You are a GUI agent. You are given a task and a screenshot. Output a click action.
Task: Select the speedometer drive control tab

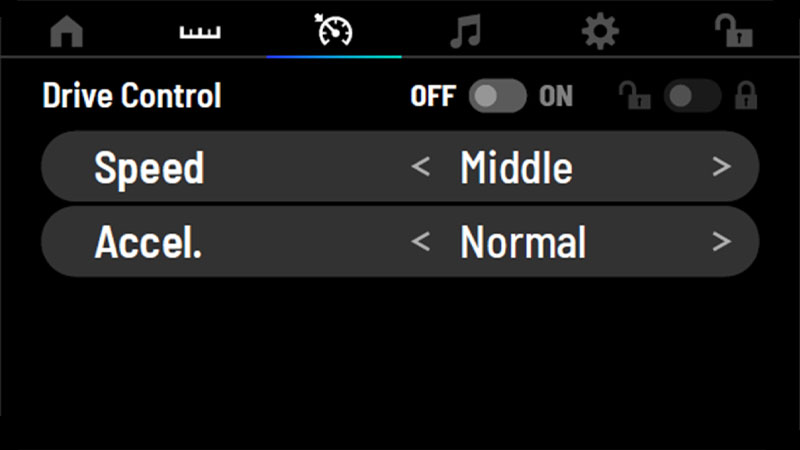pyautogui.click(x=334, y=30)
